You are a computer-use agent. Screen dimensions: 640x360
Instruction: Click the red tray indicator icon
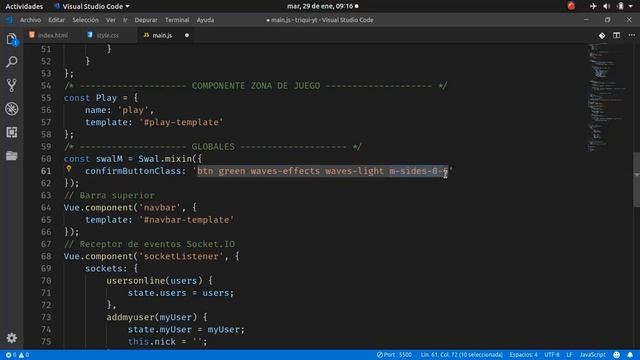[x=571, y=6]
